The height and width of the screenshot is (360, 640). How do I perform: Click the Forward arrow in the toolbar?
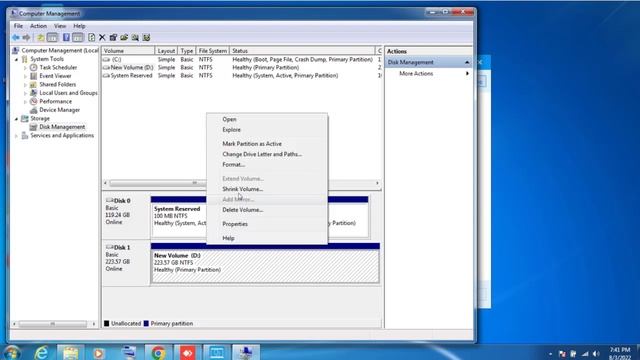(x=27, y=38)
